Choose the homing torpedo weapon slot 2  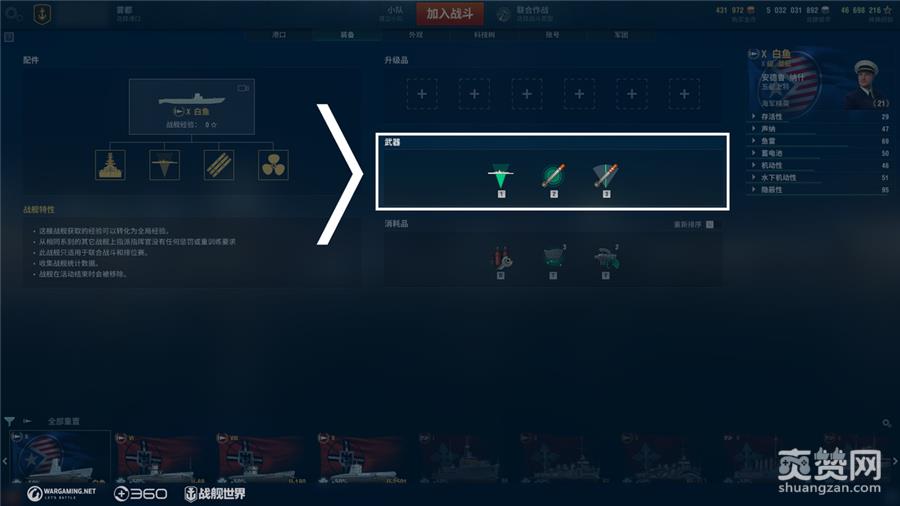553,176
